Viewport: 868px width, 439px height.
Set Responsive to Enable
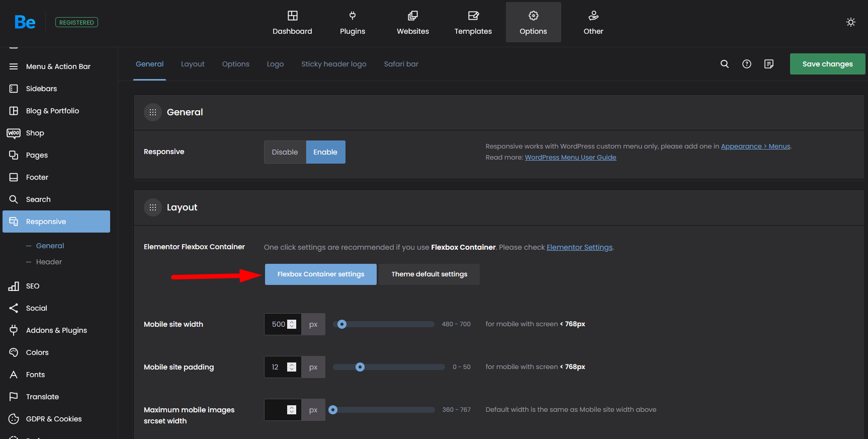coord(325,152)
